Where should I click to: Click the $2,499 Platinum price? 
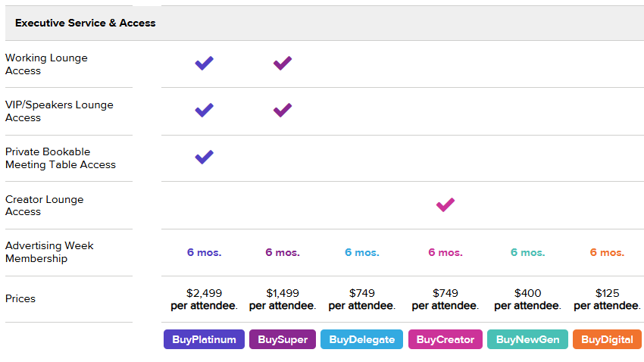(x=204, y=292)
